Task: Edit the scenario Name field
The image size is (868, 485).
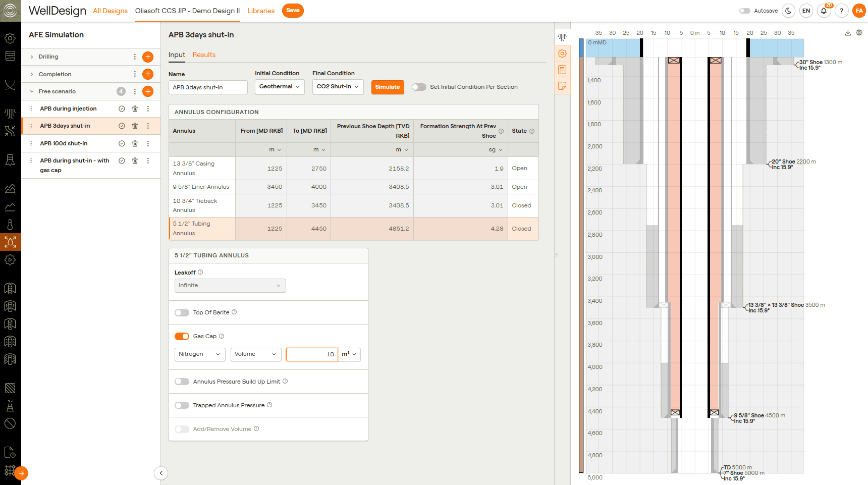Action: (208, 87)
